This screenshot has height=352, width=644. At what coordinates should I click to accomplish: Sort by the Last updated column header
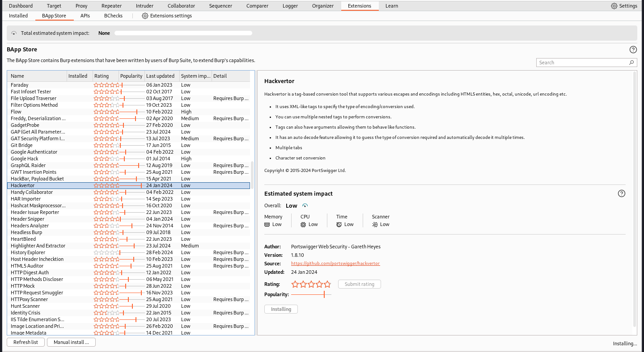162,76
